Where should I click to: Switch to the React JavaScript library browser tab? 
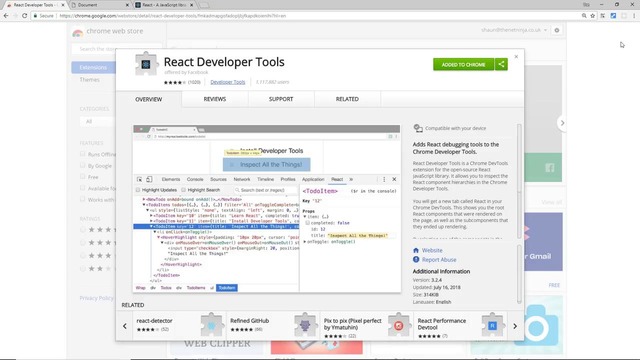click(163, 5)
